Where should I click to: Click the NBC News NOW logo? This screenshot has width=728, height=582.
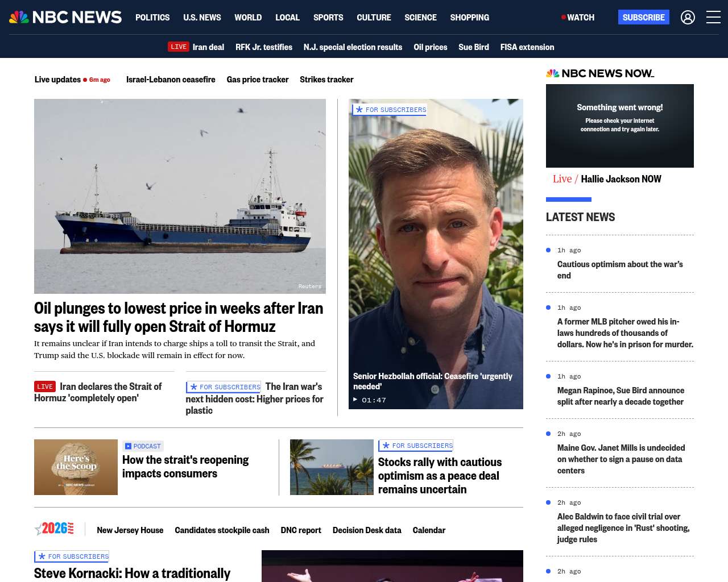pos(600,73)
